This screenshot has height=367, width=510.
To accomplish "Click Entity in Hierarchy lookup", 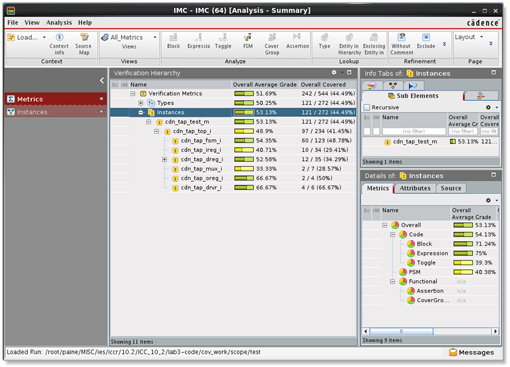I will (x=349, y=44).
